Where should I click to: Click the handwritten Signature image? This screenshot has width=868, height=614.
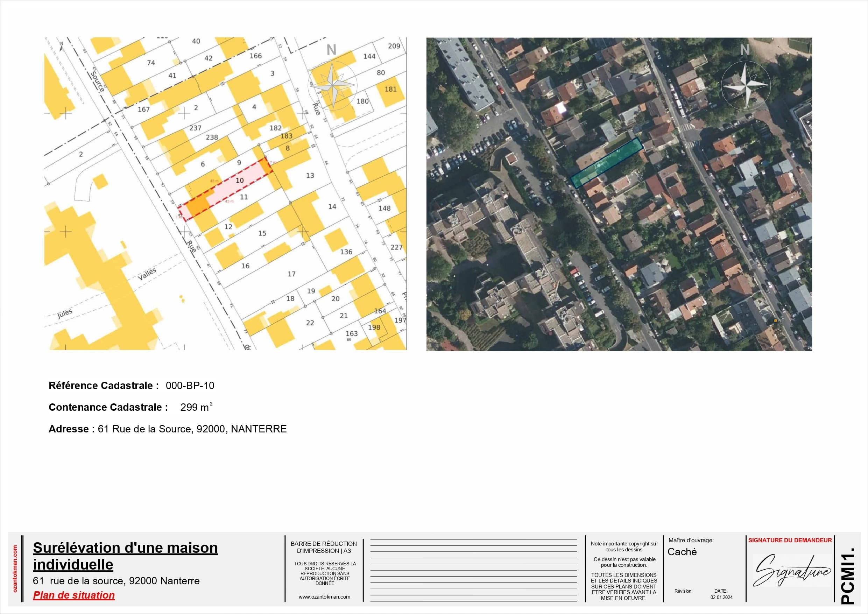pos(792,570)
